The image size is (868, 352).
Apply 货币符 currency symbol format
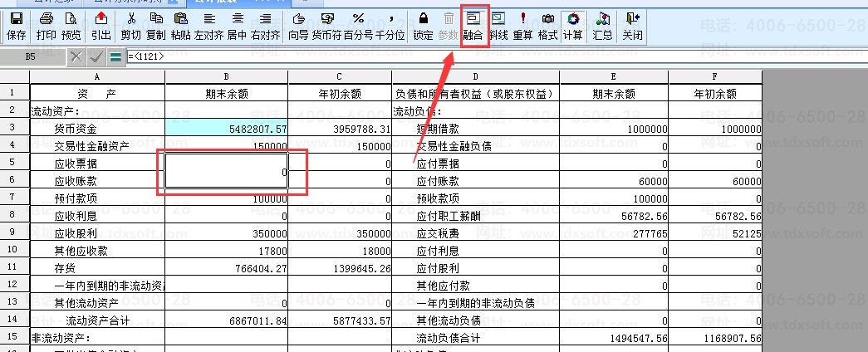click(x=328, y=27)
